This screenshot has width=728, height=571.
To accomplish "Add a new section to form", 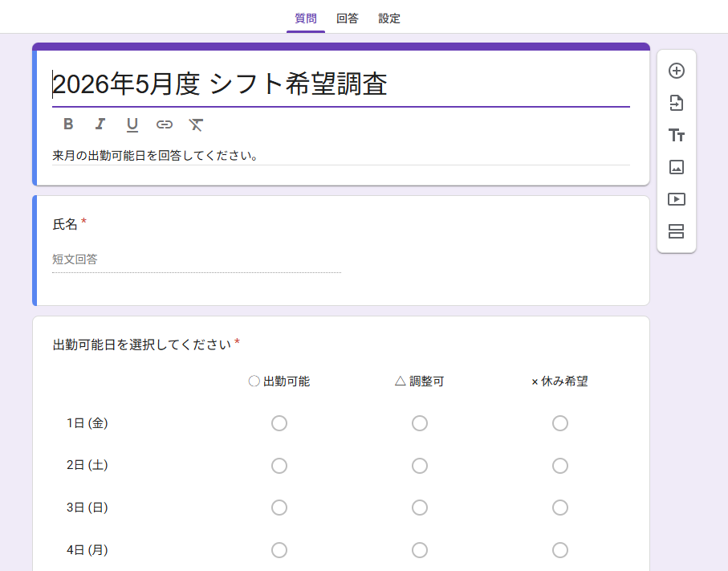I will click(x=677, y=231).
